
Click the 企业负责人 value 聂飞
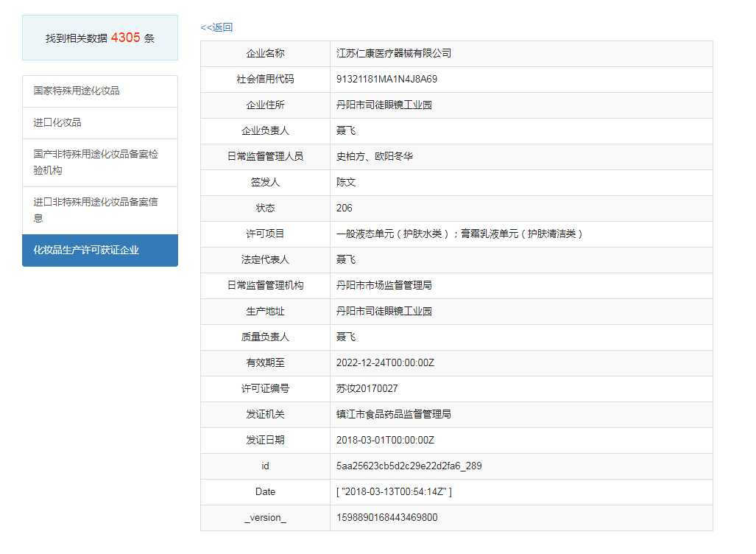(346, 131)
